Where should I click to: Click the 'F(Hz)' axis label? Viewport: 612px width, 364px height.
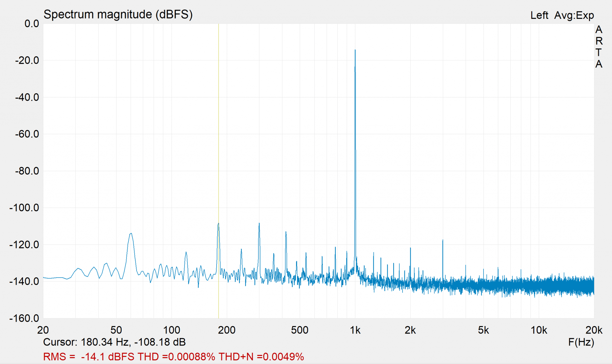(x=581, y=342)
